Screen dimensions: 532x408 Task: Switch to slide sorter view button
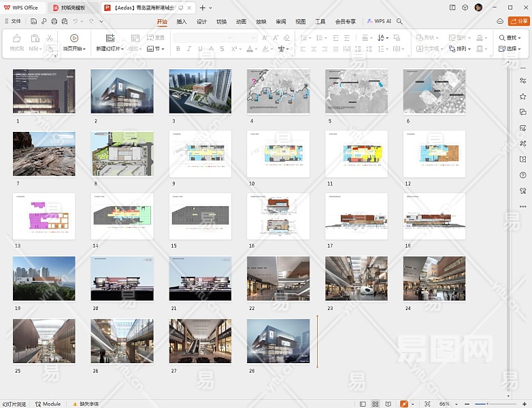tap(375, 404)
